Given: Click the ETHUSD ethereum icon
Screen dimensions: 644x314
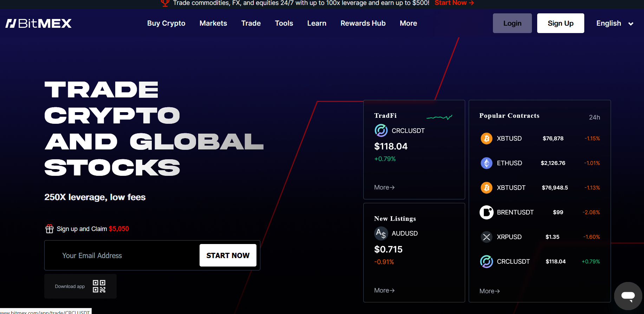Looking at the screenshot, I should point(487,163).
